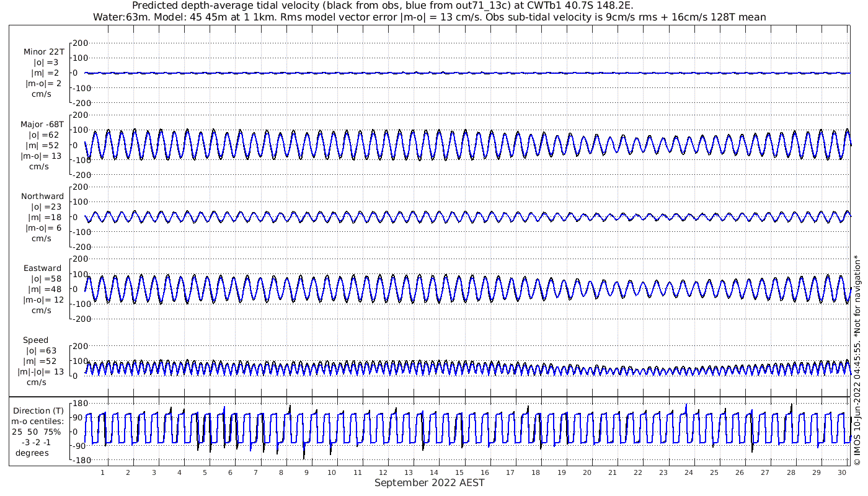Click the '-90' tick of the Direction panel
The height and width of the screenshot is (496, 868).
(79, 446)
